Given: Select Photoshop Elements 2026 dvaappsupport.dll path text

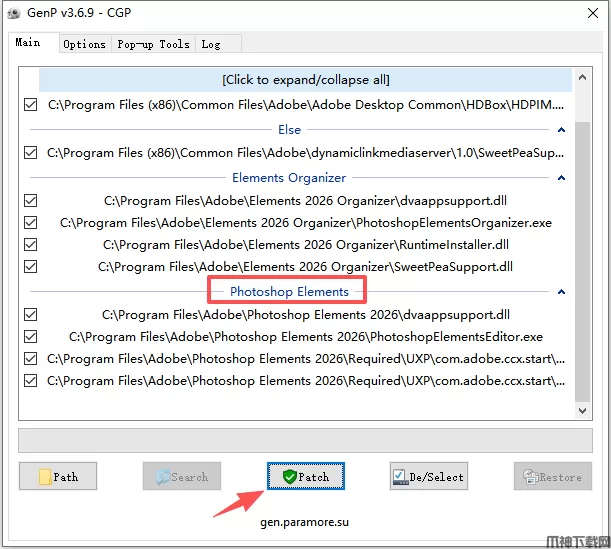Looking at the screenshot, I should pos(306,315).
